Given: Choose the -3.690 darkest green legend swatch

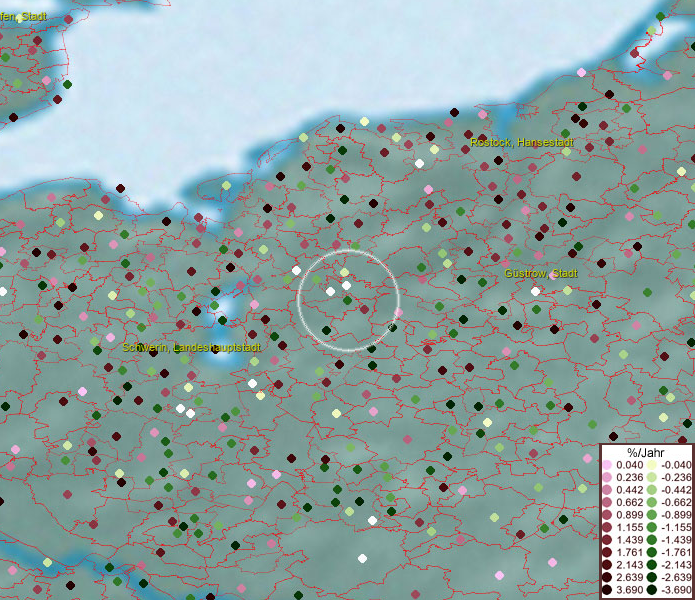Looking at the screenshot, I should click(x=651, y=591).
